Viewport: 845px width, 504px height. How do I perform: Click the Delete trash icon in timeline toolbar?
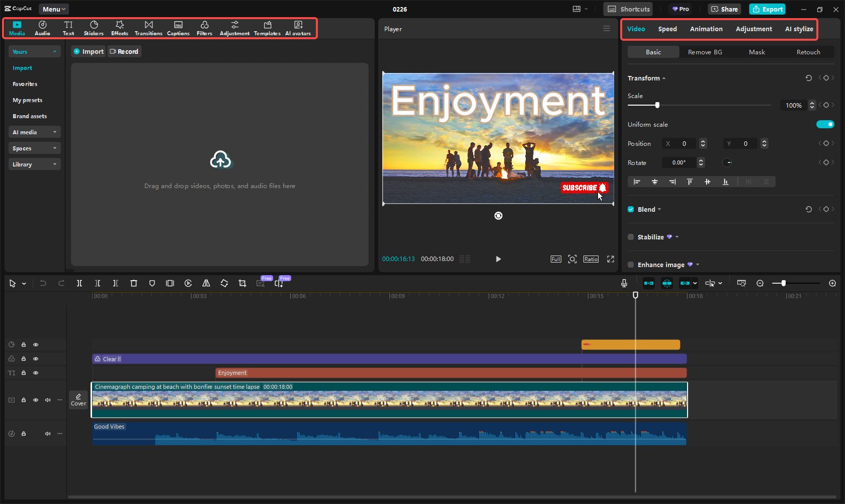134,283
